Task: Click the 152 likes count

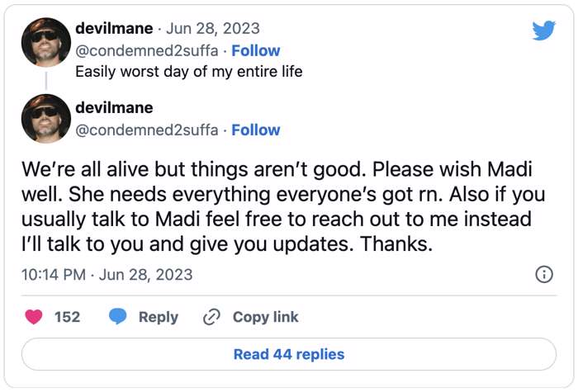Action: (68, 317)
